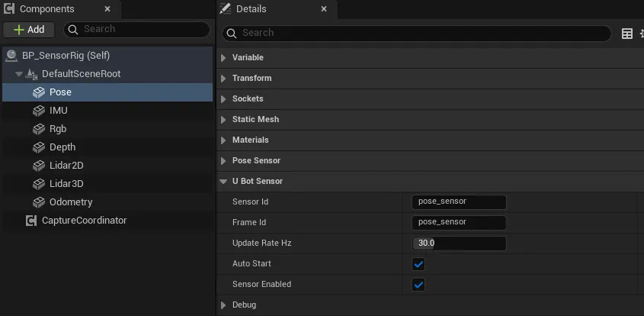Select the Odometry component row
The height and width of the screenshot is (316, 644).
(x=107, y=202)
